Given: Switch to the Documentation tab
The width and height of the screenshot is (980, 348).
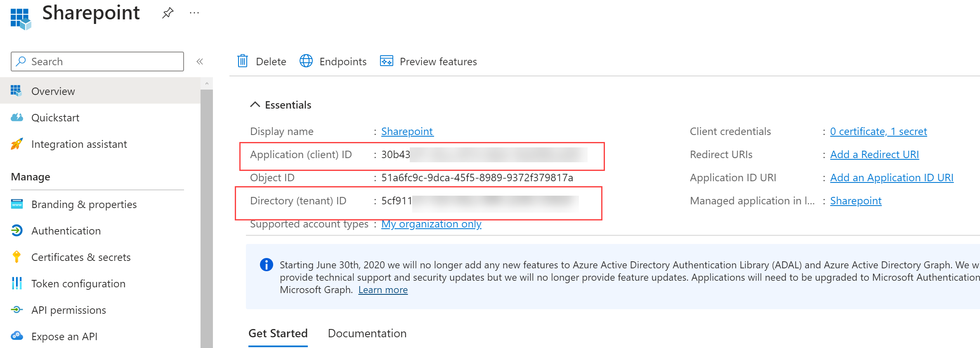Looking at the screenshot, I should (x=367, y=333).
